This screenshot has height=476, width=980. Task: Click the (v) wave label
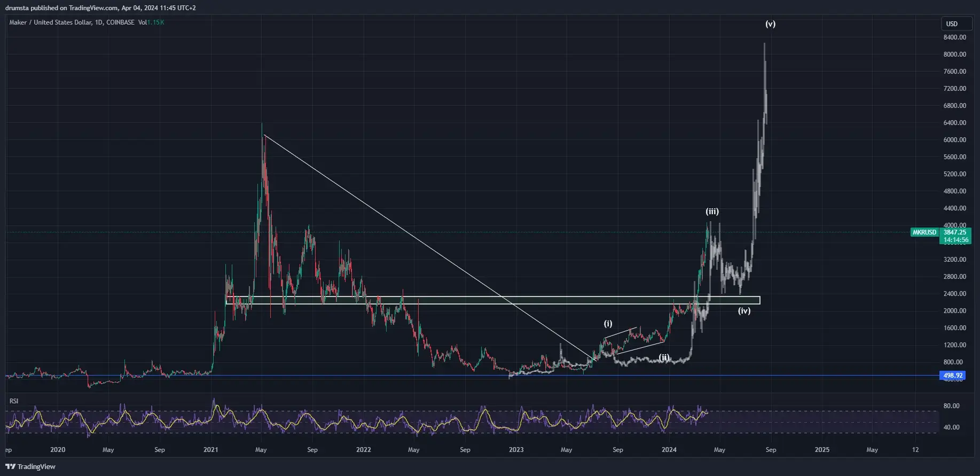pyautogui.click(x=770, y=24)
